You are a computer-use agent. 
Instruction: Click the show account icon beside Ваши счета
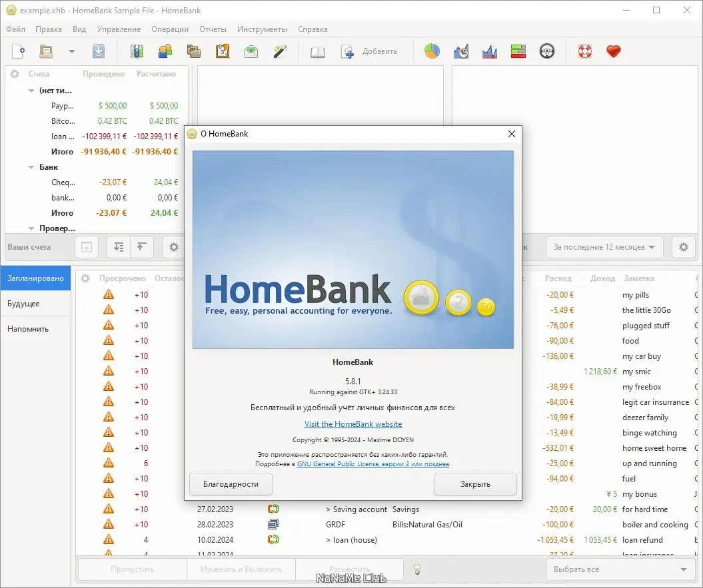pos(87,247)
